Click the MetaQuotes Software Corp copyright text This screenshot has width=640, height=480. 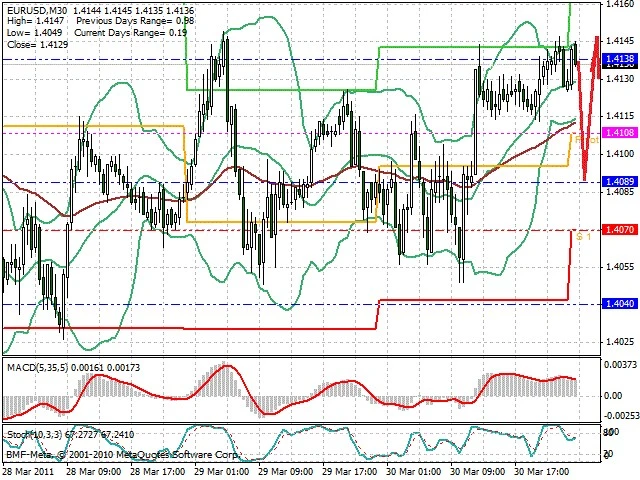(x=122, y=455)
